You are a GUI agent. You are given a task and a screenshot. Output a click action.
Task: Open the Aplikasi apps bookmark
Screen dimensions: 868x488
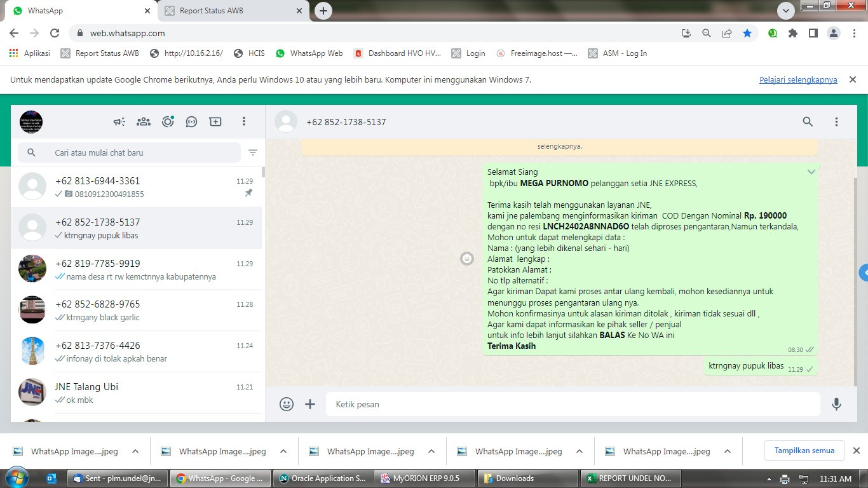[x=30, y=53]
